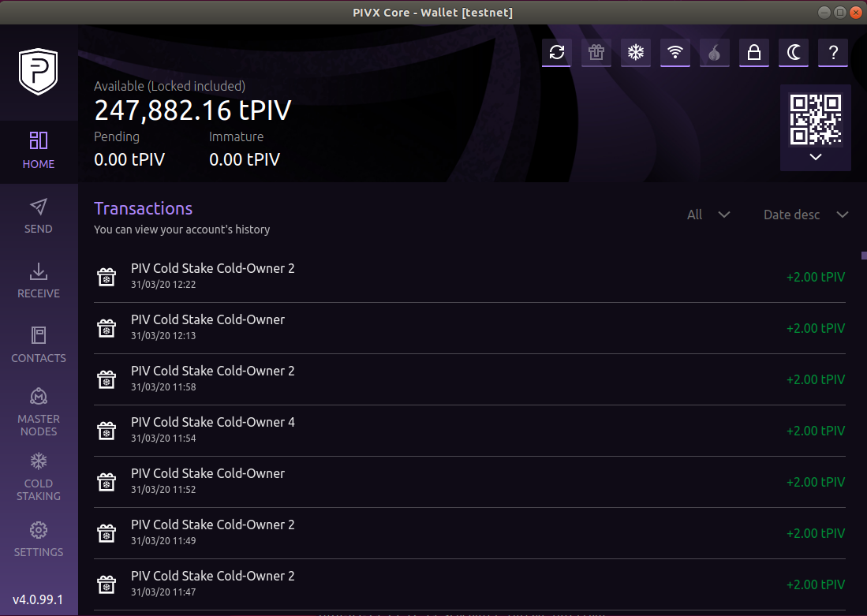This screenshot has height=616, width=867.
Task: Open the Master Nodes section
Action: click(38, 413)
